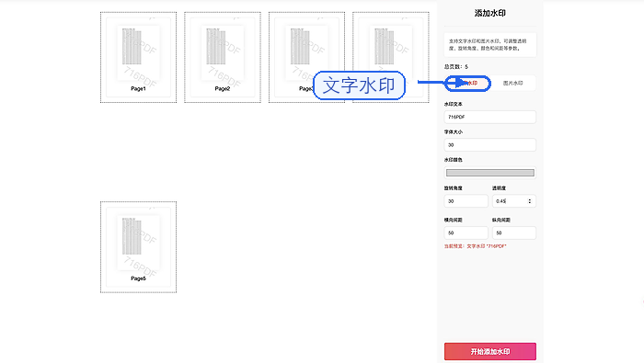
Task: Select the 文字水印 tab
Action: click(468, 84)
